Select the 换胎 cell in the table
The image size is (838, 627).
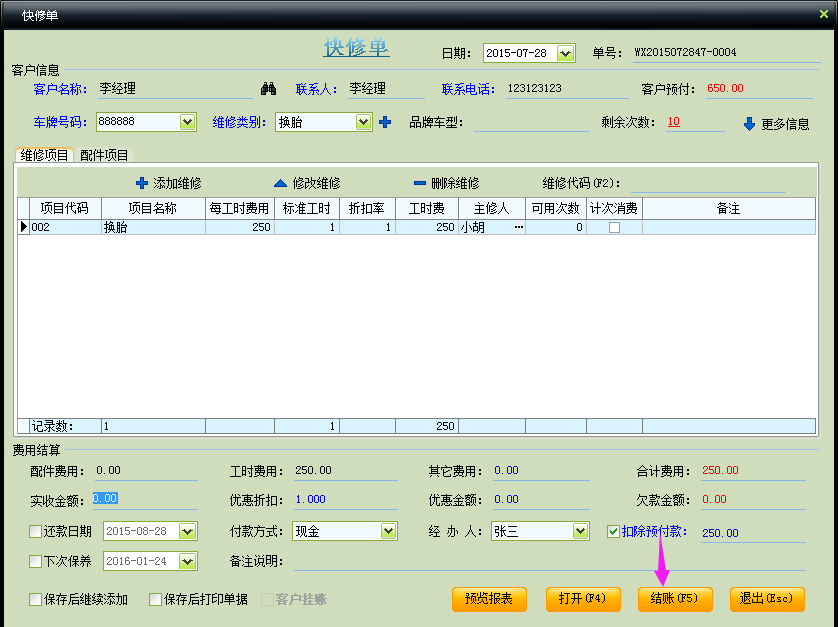pyautogui.click(x=153, y=227)
